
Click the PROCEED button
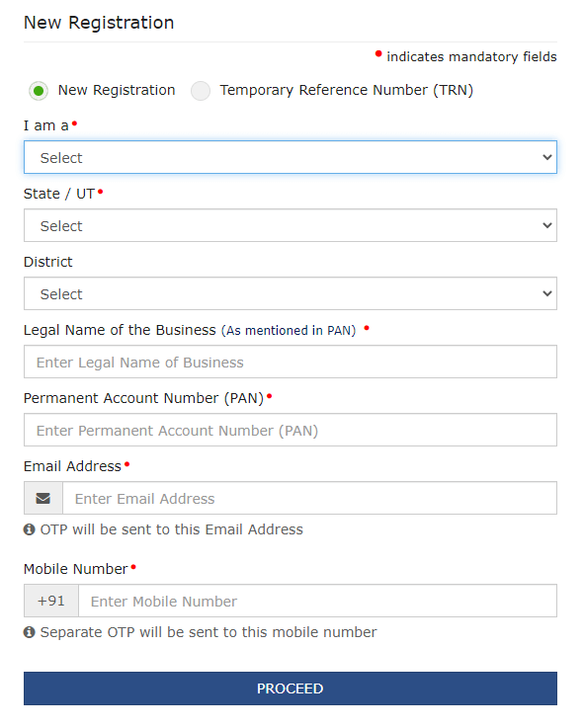(291, 688)
